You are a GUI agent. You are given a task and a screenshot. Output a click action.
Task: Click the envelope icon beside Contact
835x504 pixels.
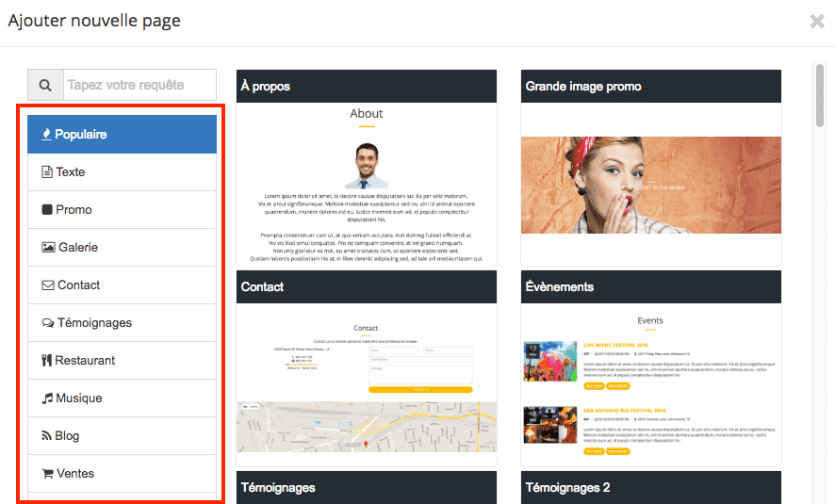(x=48, y=285)
